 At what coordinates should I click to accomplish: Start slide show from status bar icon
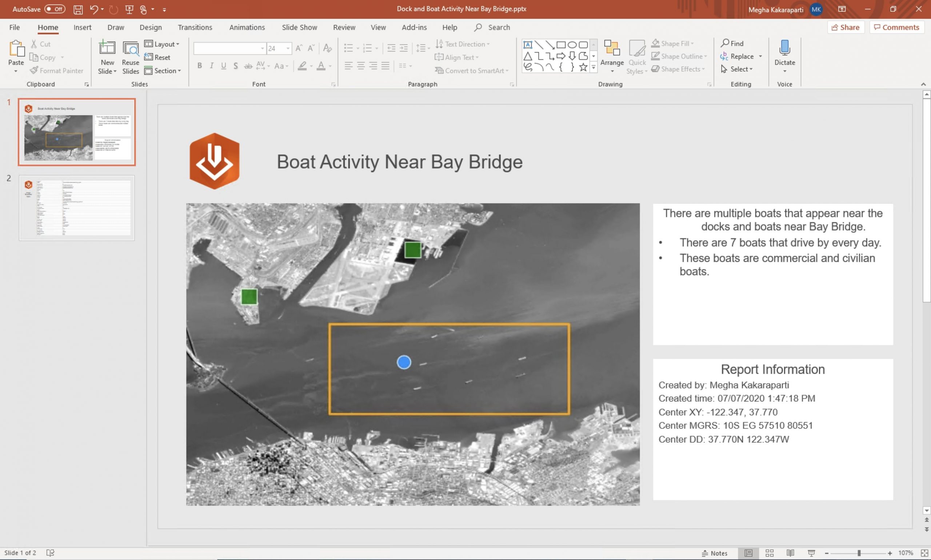811,553
